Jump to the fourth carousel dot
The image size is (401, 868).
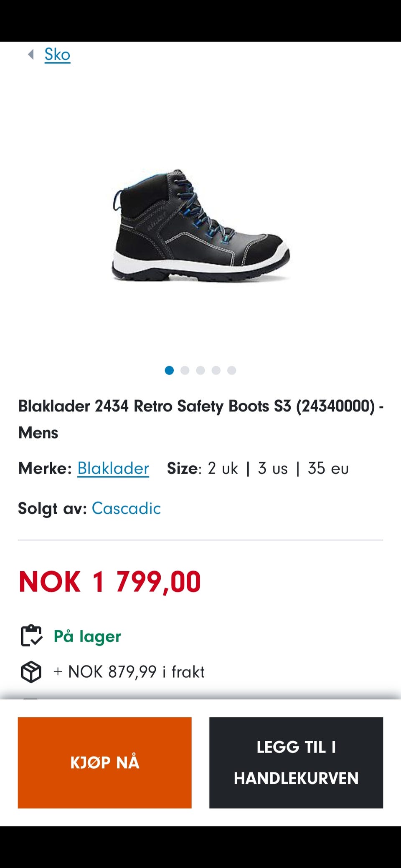(216, 370)
